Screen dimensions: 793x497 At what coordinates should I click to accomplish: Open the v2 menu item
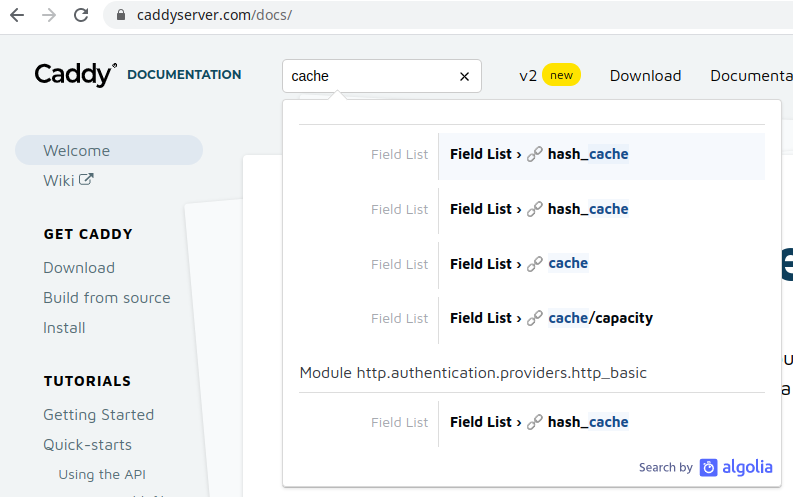click(527, 76)
